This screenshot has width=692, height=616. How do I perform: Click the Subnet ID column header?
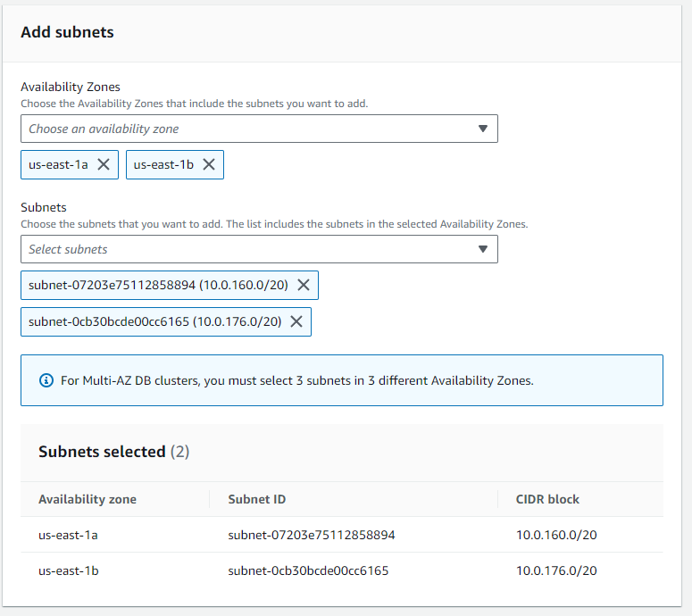257,499
